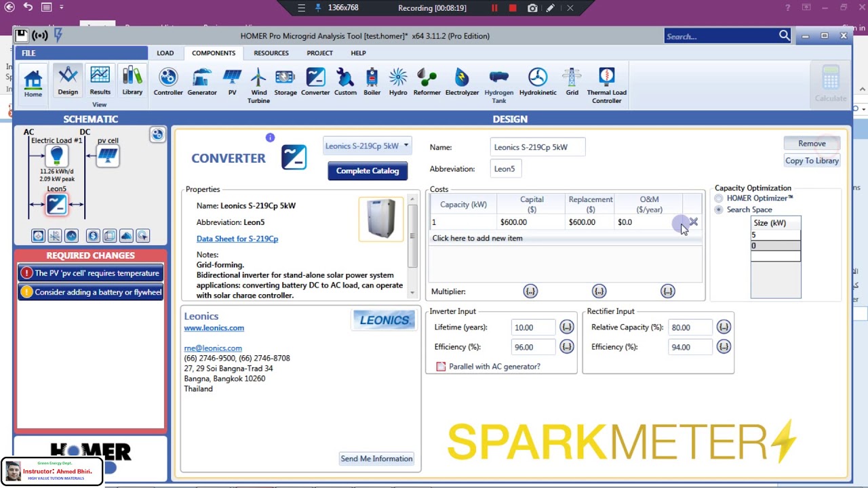The image size is (868, 488).
Task: Add a Storage component
Action: coord(285,83)
